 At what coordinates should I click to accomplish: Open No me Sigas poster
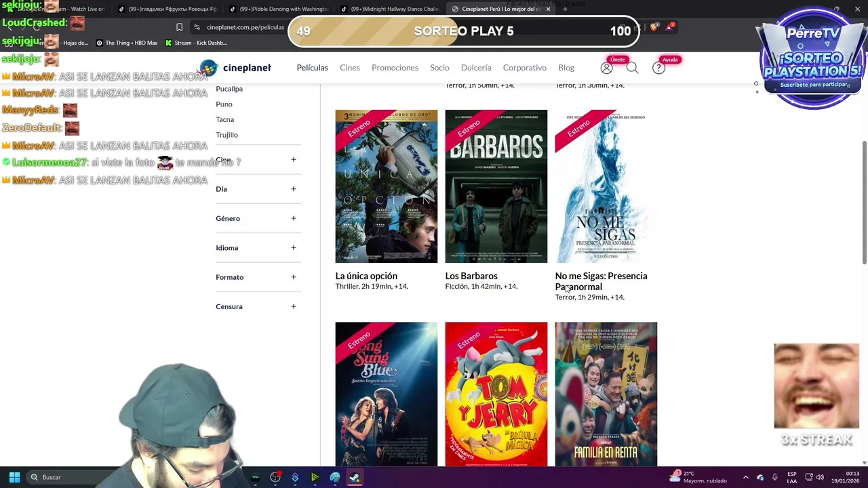(x=606, y=186)
